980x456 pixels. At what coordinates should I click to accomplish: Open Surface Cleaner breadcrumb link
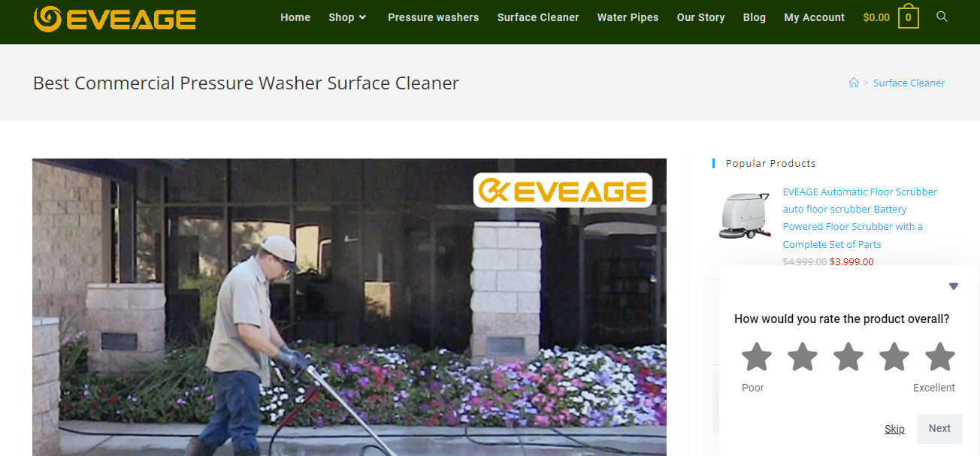[909, 83]
